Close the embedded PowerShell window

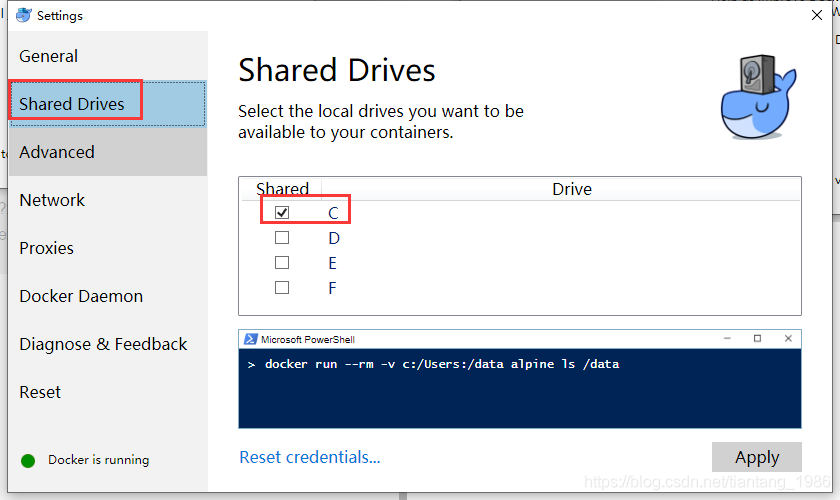(x=788, y=339)
